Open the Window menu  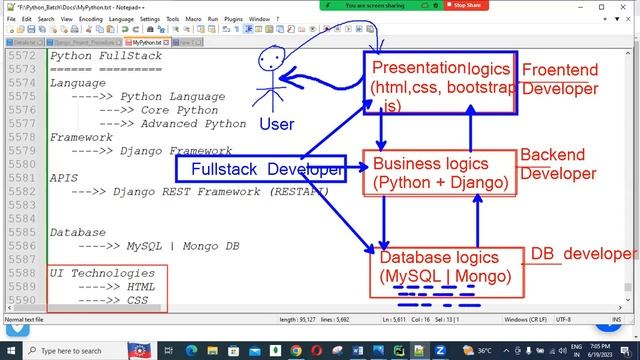point(259,19)
